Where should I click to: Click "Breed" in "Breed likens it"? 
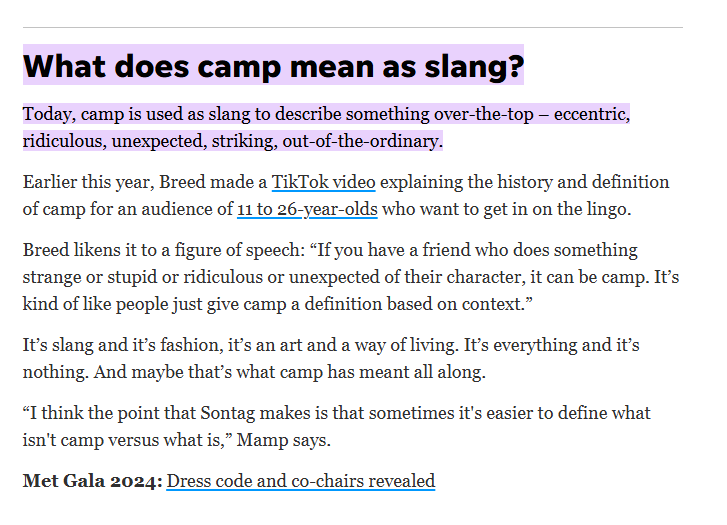46,250
